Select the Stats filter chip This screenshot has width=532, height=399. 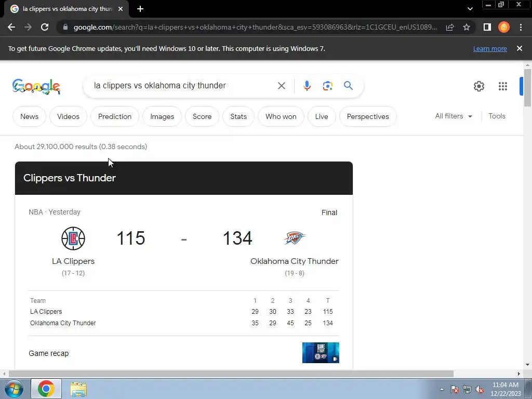pyautogui.click(x=238, y=116)
